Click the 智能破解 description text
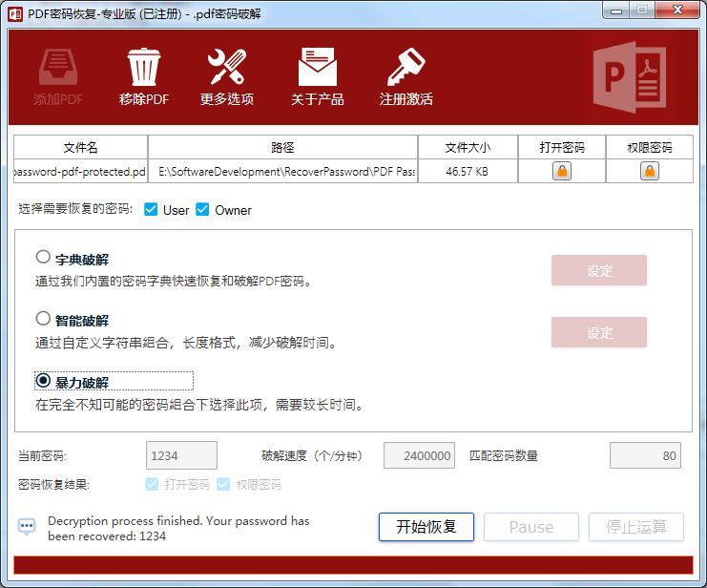The height and width of the screenshot is (588, 707). [x=186, y=343]
